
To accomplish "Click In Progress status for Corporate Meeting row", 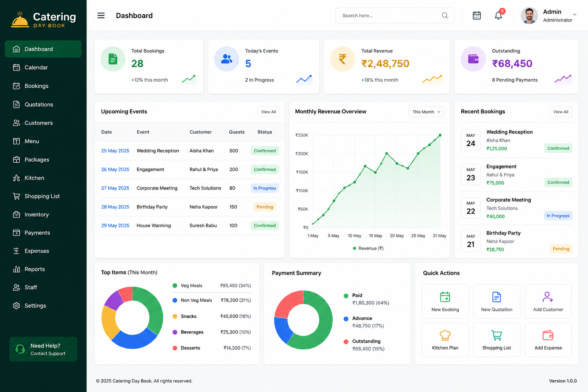I will [x=265, y=188].
